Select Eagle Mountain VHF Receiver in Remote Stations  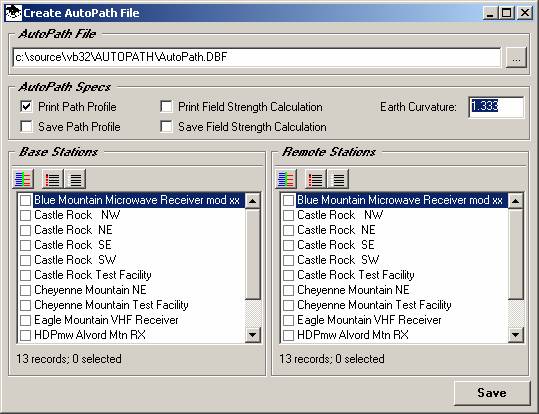click(x=369, y=320)
